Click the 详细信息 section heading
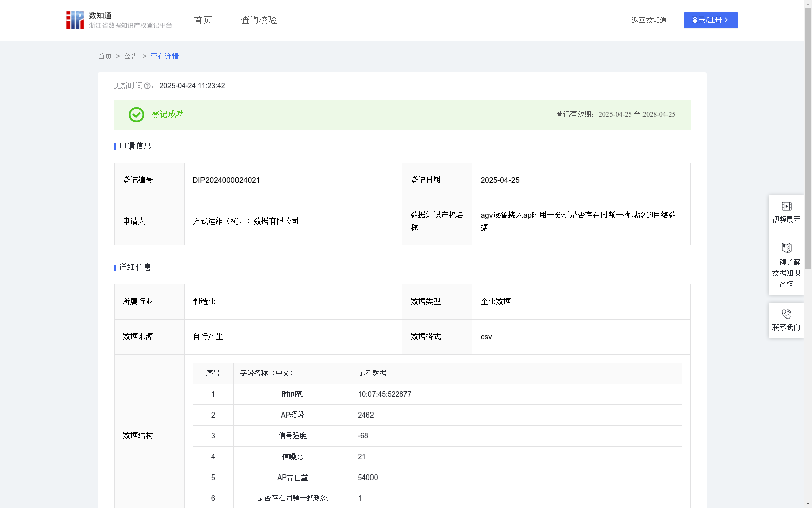Image resolution: width=812 pixels, height=508 pixels. pyautogui.click(x=135, y=267)
